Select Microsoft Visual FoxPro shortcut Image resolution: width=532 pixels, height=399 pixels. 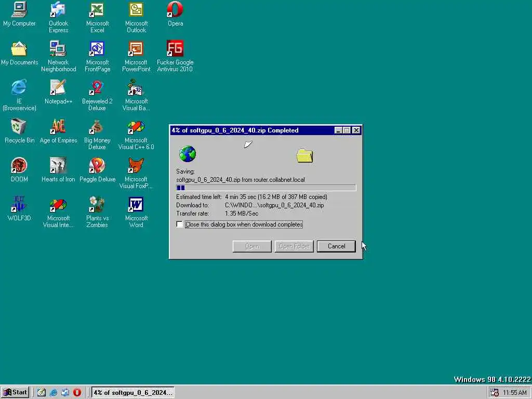pos(137,173)
